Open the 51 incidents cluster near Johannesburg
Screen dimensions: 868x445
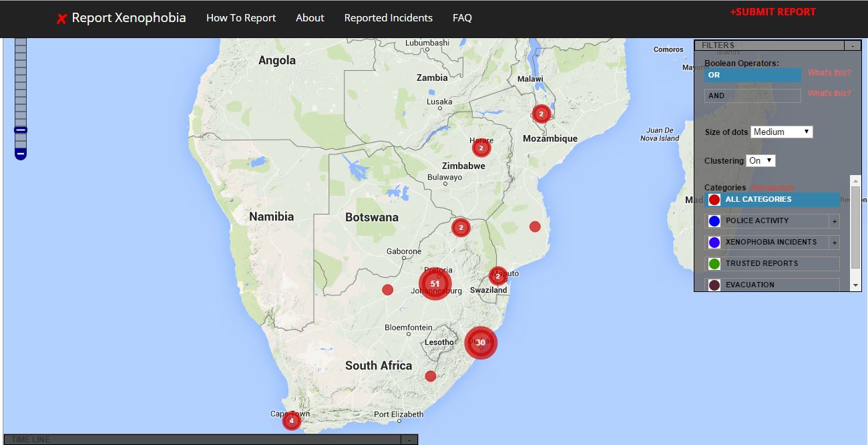[x=435, y=284]
